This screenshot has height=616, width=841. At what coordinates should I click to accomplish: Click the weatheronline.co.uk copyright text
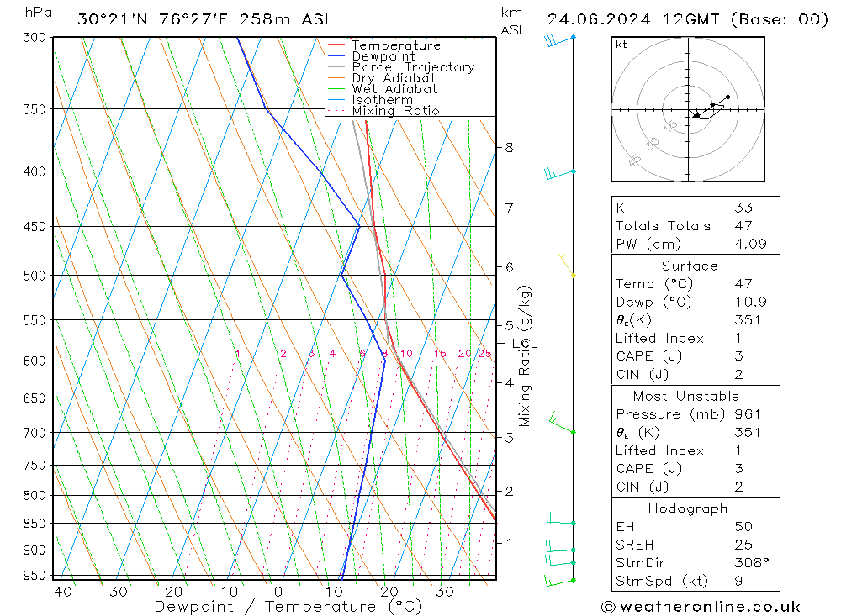701,607
